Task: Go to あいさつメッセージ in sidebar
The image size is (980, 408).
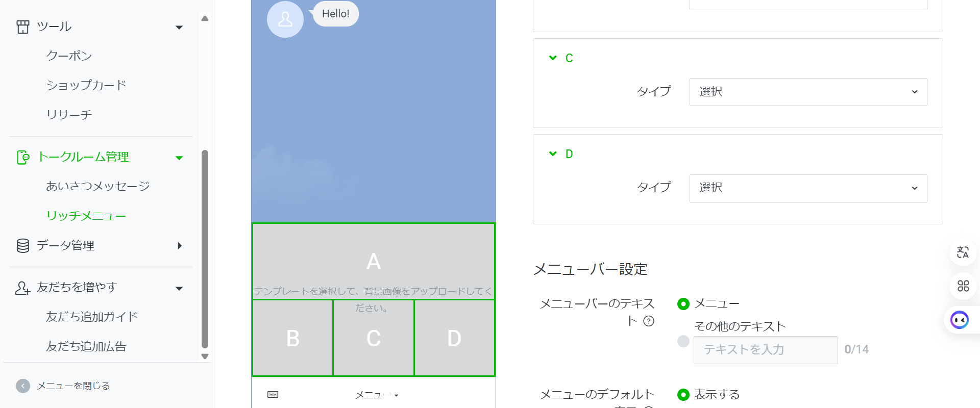Action: click(97, 186)
